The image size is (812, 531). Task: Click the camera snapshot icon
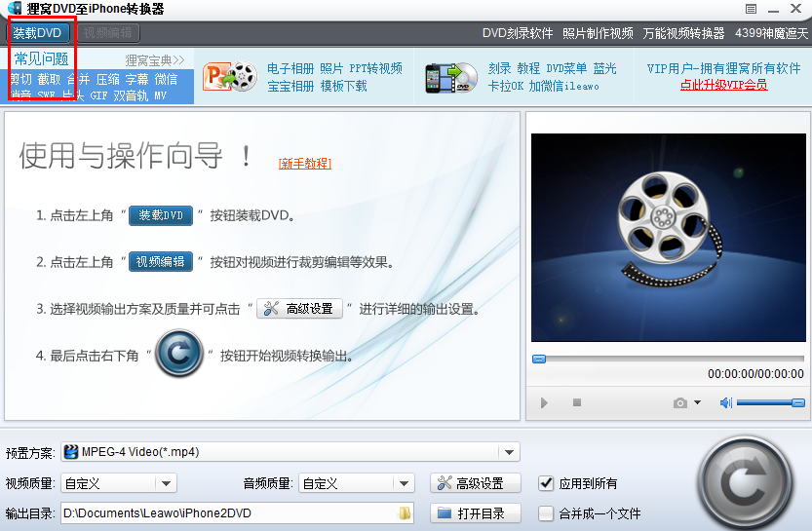[680, 402]
